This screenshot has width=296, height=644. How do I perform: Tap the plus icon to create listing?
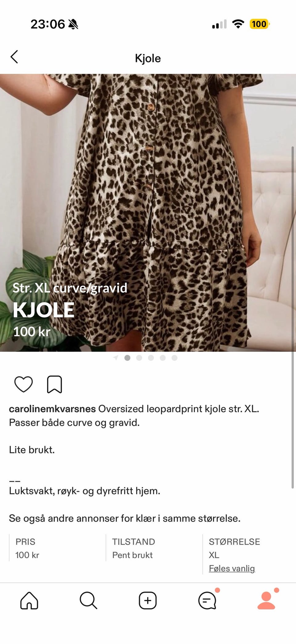(x=148, y=600)
